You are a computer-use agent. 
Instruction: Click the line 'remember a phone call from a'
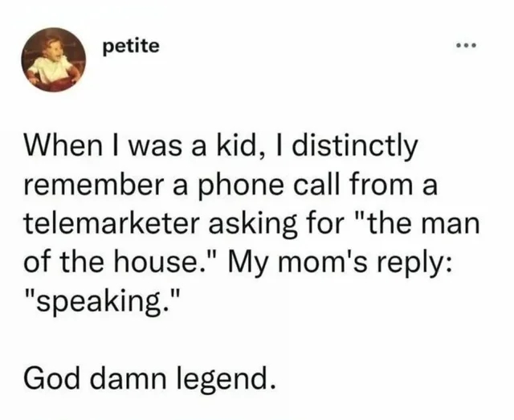click(x=230, y=186)
